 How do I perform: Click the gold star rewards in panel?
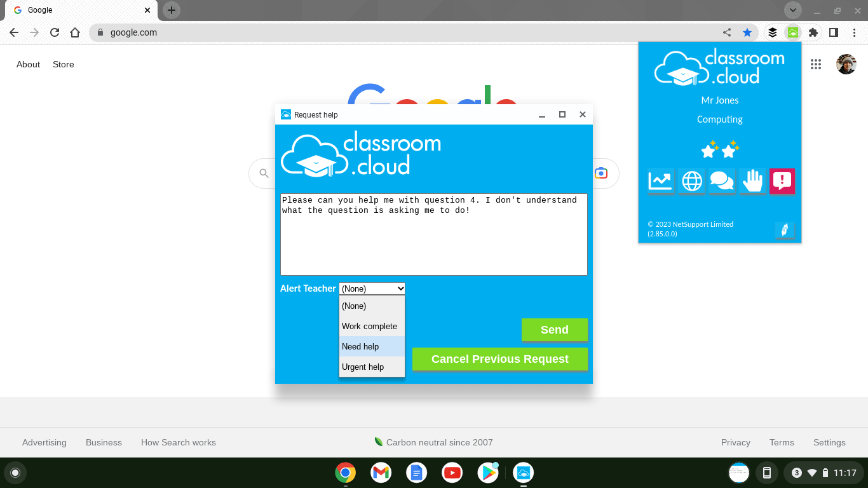720,149
